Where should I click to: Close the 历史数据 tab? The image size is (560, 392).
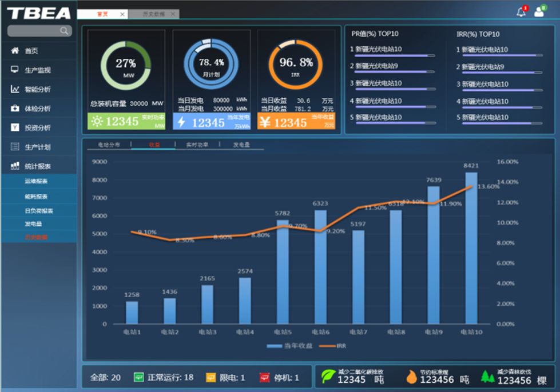coord(173,14)
